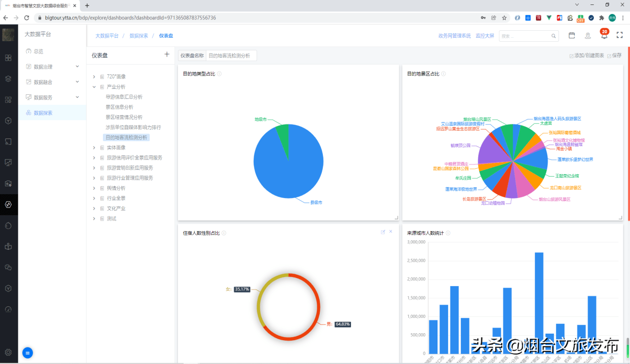Open the 监控大屏 link
The height and width of the screenshot is (364, 630).
485,36
